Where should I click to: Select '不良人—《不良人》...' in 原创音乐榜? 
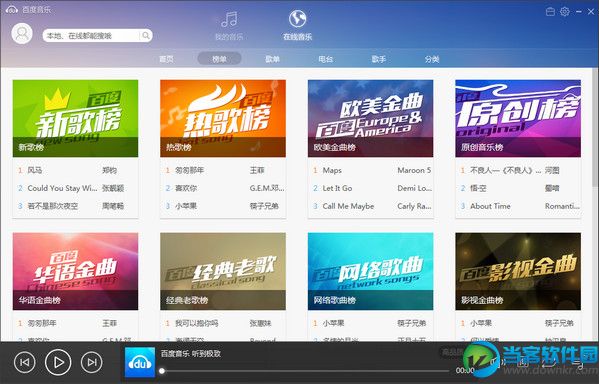(x=505, y=170)
